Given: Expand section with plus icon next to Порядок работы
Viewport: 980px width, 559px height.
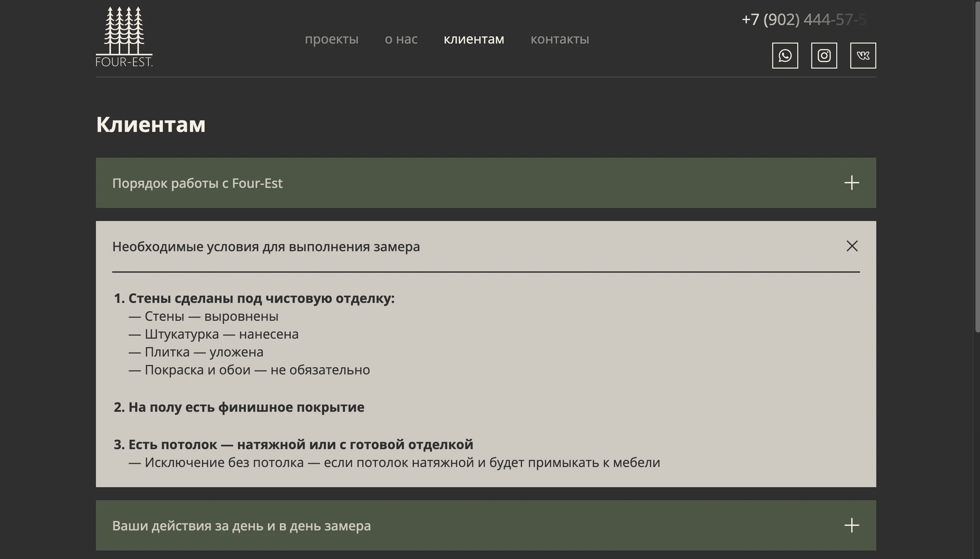Looking at the screenshot, I should tap(852, 183).
